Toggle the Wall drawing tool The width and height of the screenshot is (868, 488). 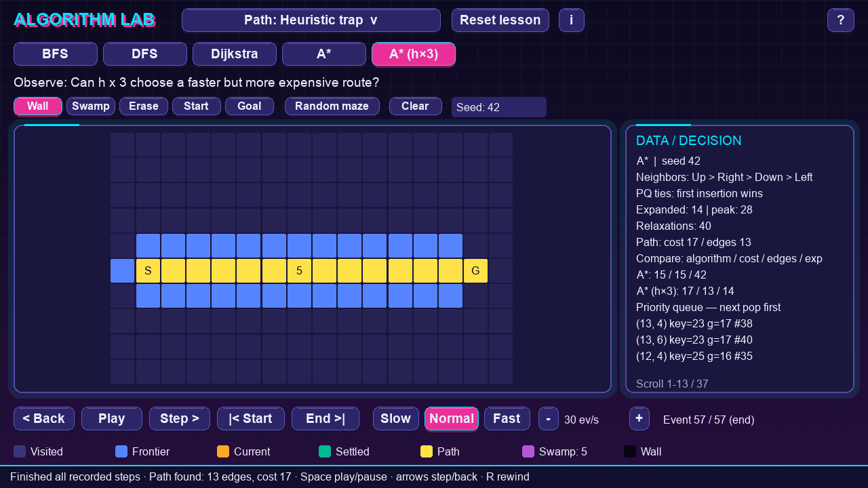coord(38,106)
